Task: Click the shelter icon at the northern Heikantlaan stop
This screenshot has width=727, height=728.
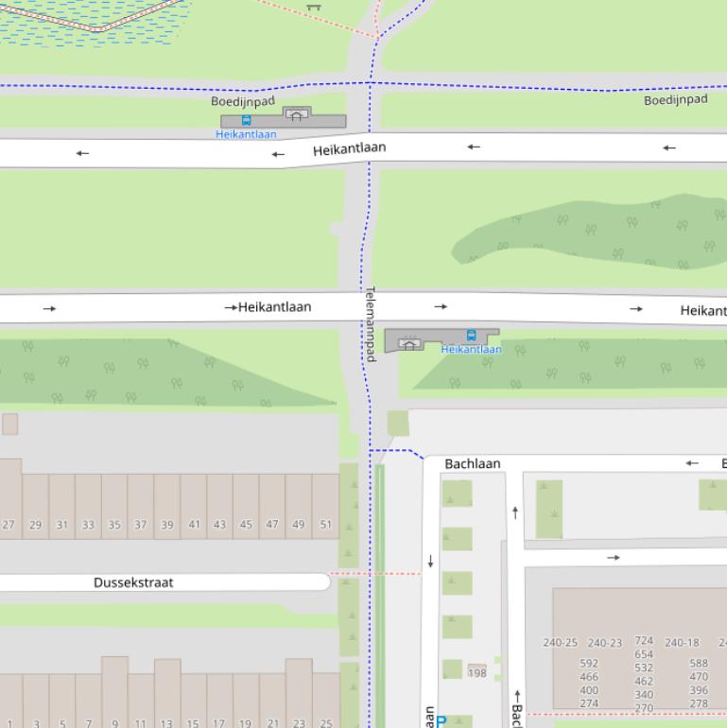Action: tap(297, 115)
